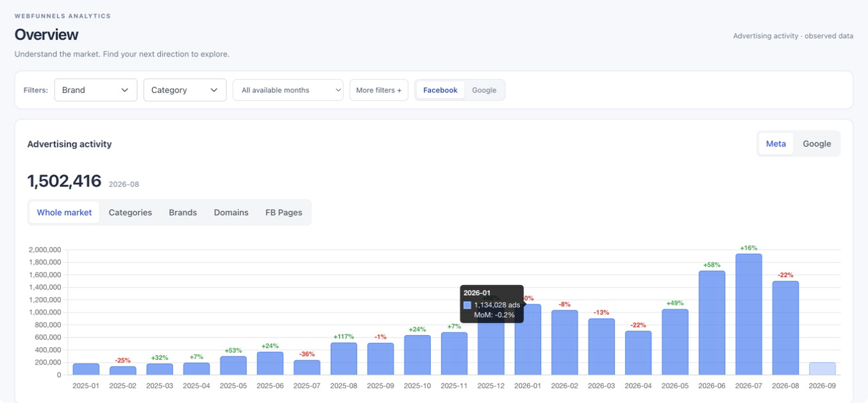The height and width of the screenshot is (403, 868).
Task: Click the 2025-07 bar in chart
Action: coord(307,367)
